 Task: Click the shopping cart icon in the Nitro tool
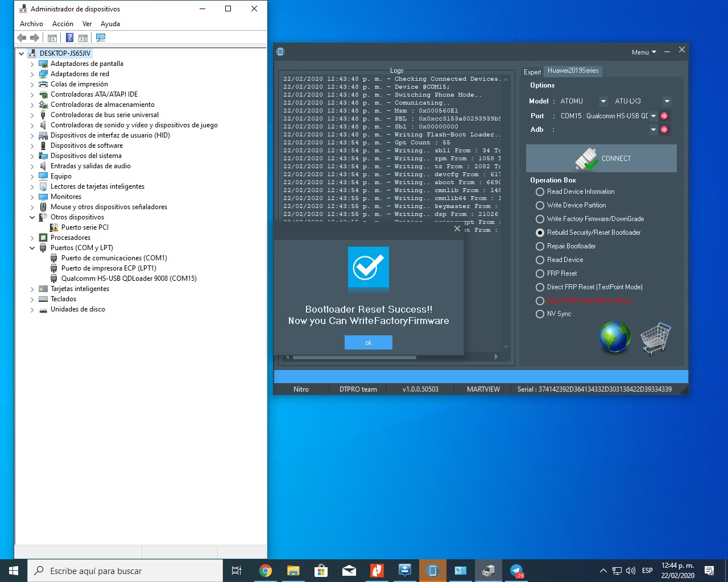tap(655, 338)
